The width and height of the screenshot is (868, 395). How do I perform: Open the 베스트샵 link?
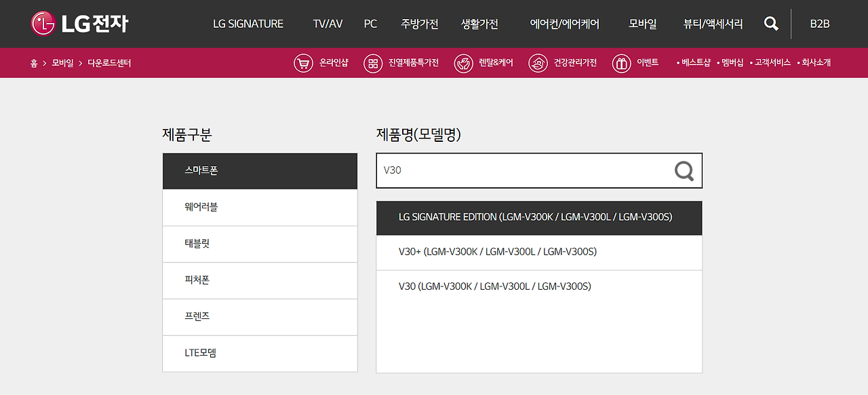click(x=696, y=62)
